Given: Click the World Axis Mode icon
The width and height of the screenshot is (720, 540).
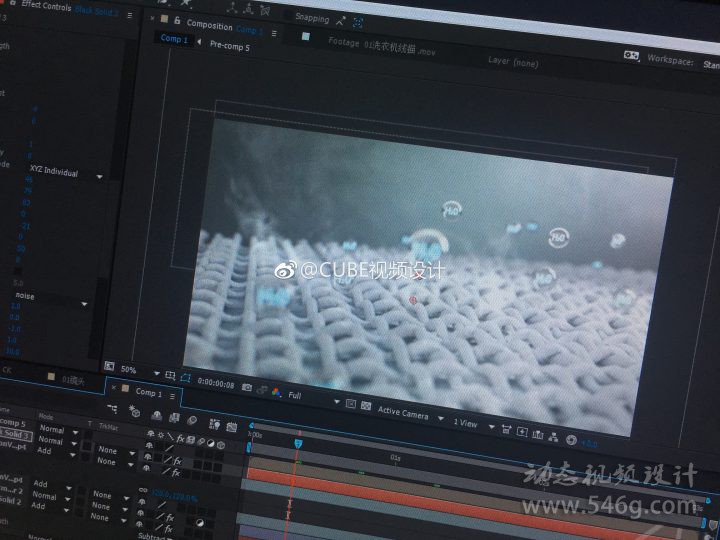Looking at the screenshot, I should point(248,8).
